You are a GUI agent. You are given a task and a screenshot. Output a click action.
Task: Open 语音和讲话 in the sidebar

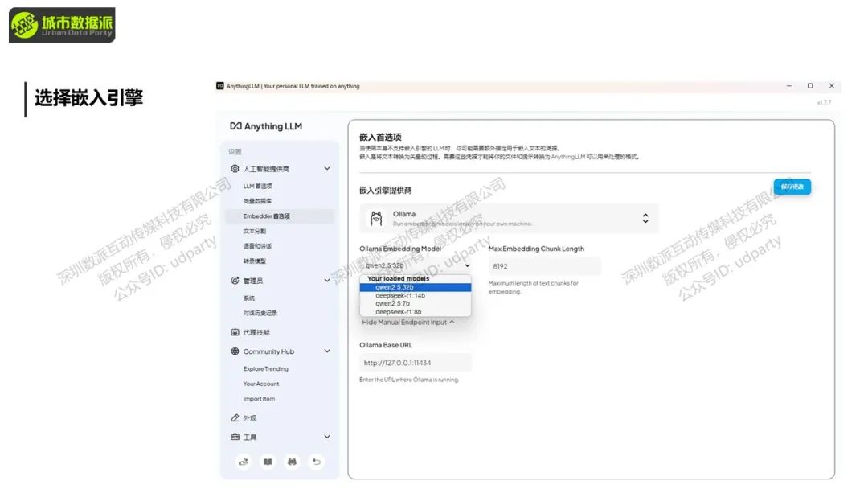pos(257,246)
